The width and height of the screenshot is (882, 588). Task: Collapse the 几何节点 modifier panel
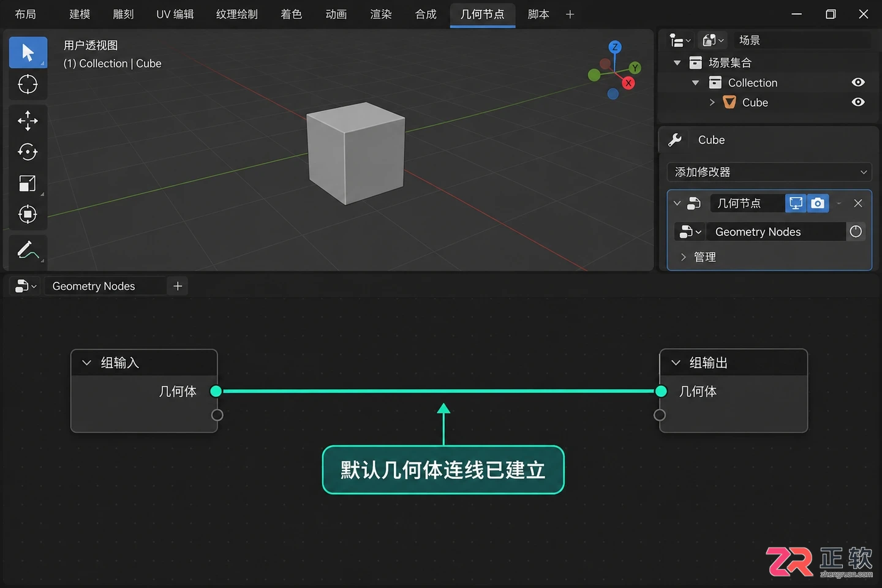(x=677, y=203)
